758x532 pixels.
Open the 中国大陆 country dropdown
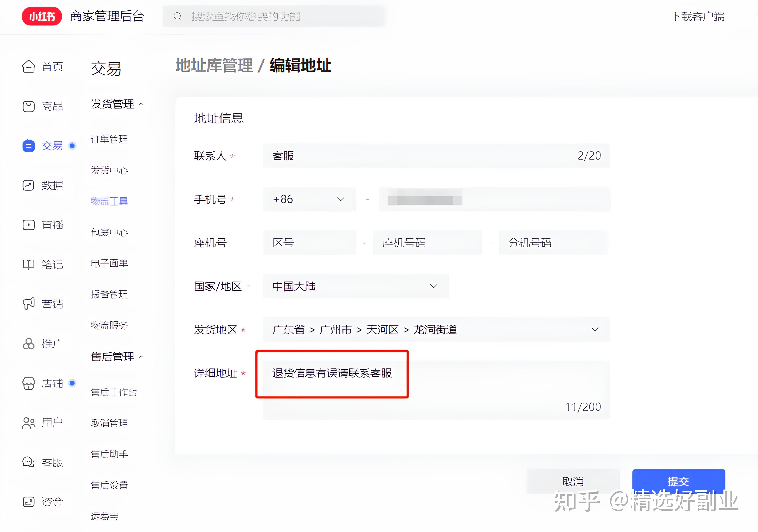pyautogui.click(x=356, y=286)
